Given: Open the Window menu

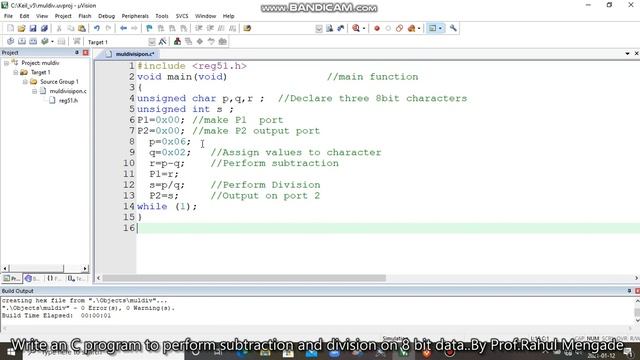Looking at the screenshot, I should (x=205, y=16).
